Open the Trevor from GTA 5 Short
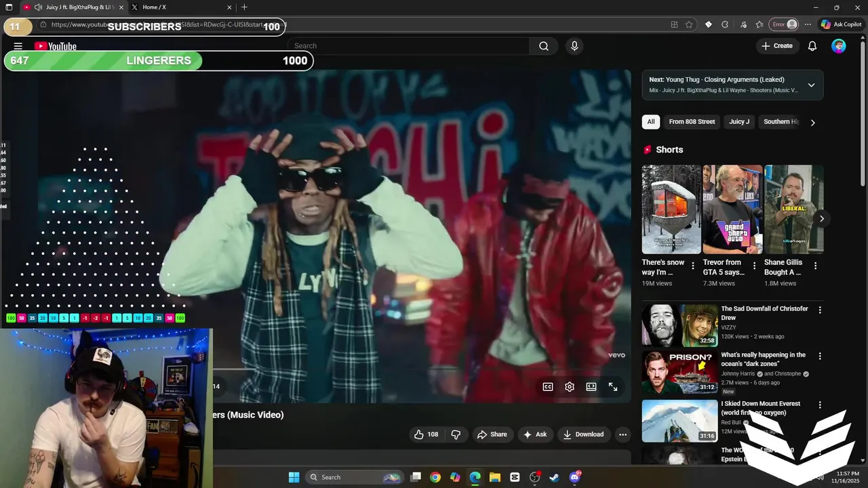Viewport: 868px width, 488px height. click(732, 209)
